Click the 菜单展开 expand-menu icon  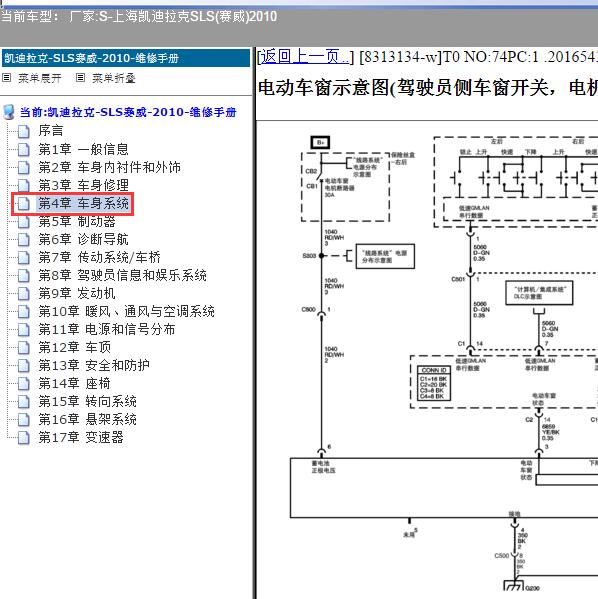pos(6,78)
